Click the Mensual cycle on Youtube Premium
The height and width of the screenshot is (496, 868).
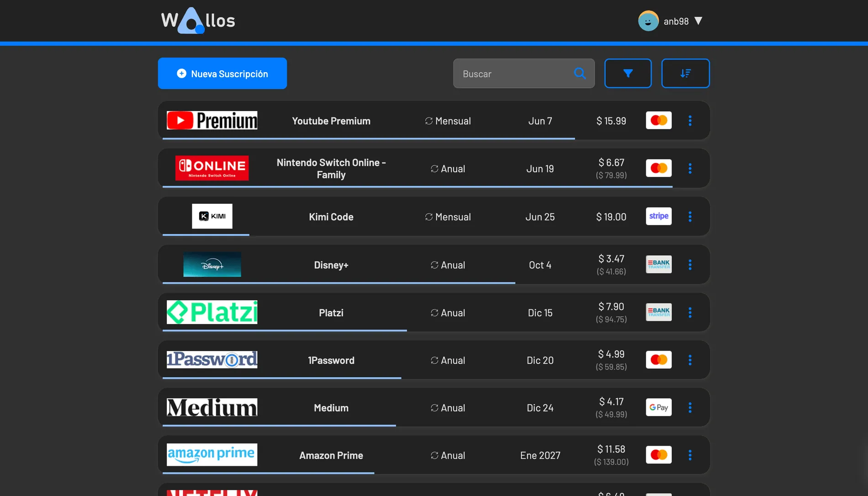[448, 121]
